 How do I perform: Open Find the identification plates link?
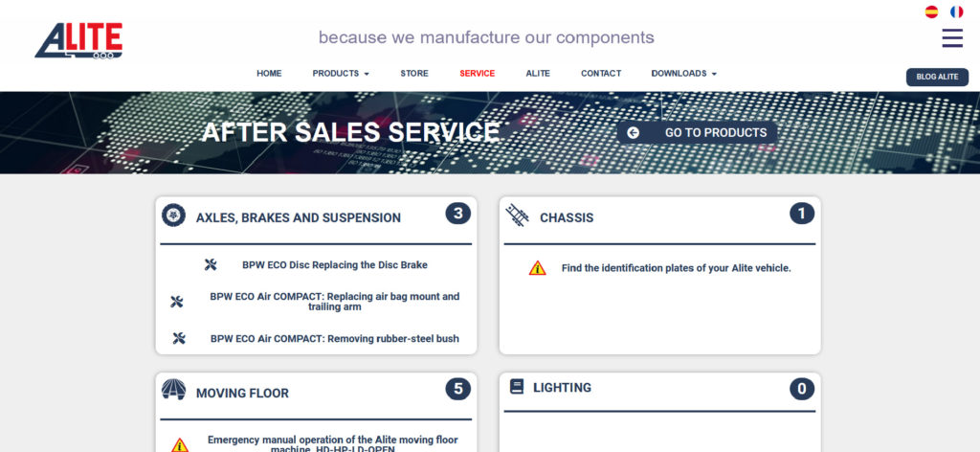click(x=677, y=268)
